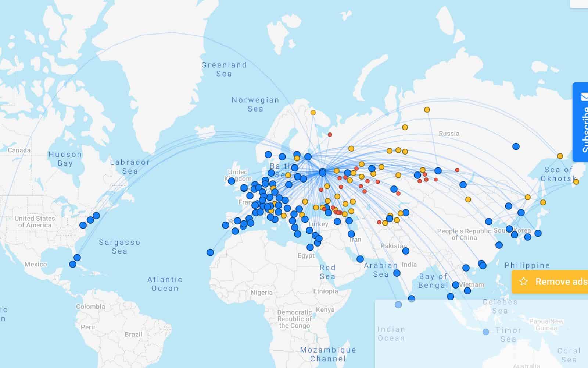Select the lone blue marker east of Russia label

516,146
